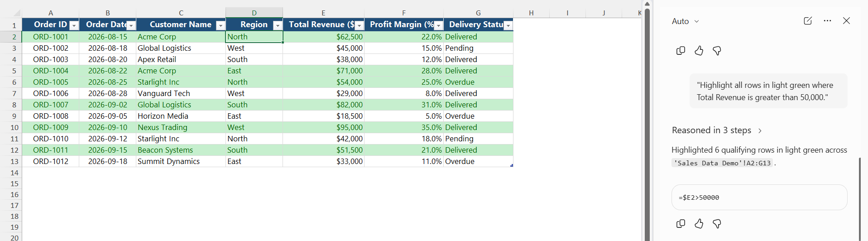Select cell ORD-1007
This screenshot has width=868, height=241.
pyautogui.click(x=51, y=105)
